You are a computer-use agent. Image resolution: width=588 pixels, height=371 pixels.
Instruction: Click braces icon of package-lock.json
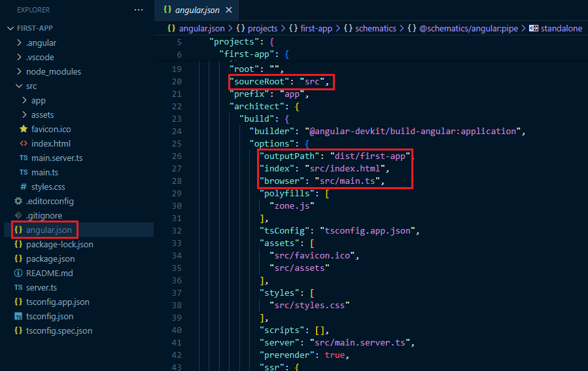coord(18,244)
